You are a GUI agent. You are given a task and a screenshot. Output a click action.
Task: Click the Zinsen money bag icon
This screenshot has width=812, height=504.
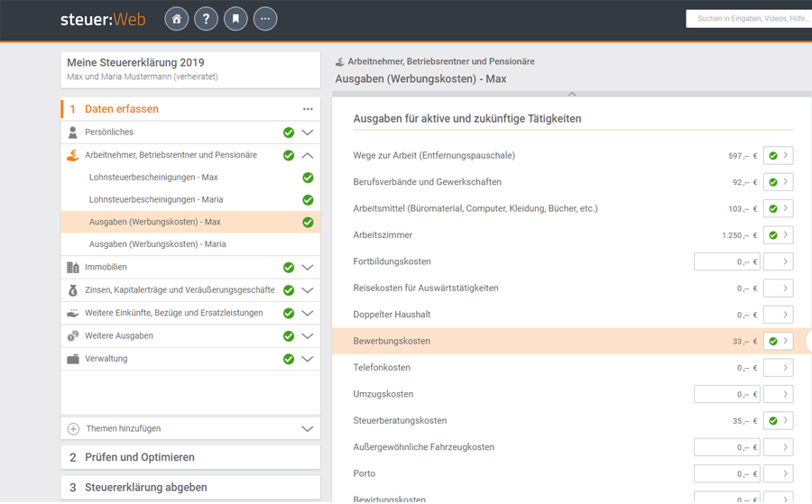click(73, 290)
